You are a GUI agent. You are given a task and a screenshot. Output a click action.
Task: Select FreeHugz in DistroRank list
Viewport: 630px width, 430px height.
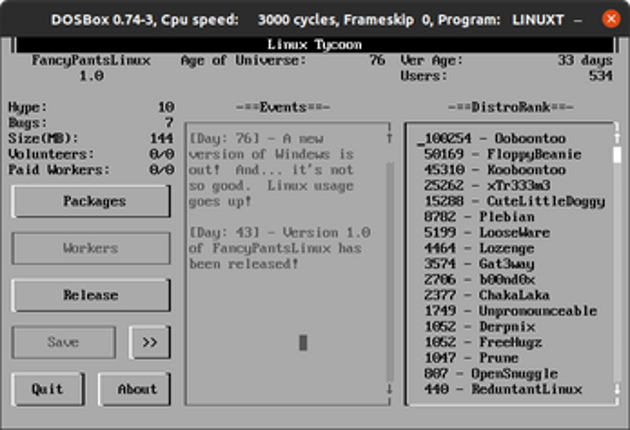[483, 342]
